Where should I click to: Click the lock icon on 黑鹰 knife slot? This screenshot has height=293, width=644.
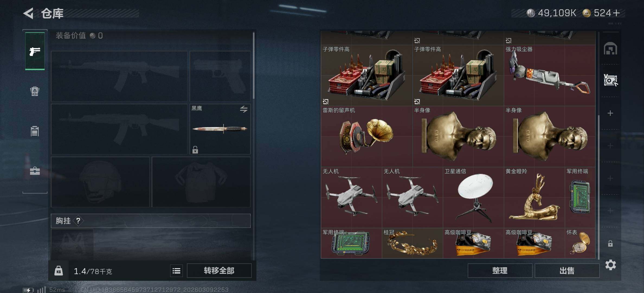195,150
